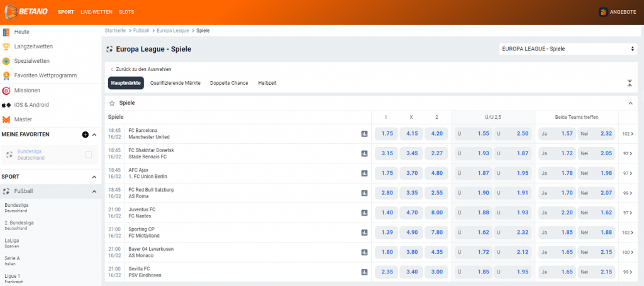Show 100 more markets for Leverkusen match

(x=628, y=252)
